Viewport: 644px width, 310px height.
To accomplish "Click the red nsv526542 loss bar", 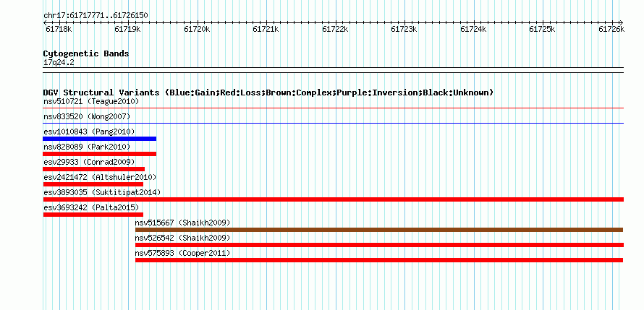I will 379,245.
